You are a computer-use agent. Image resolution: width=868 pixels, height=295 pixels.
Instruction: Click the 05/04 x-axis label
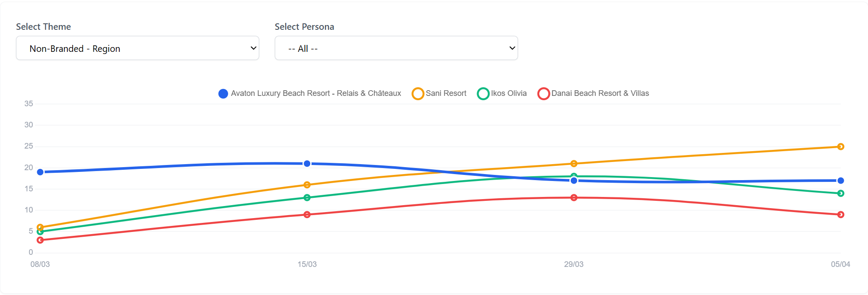click(840, 264)
